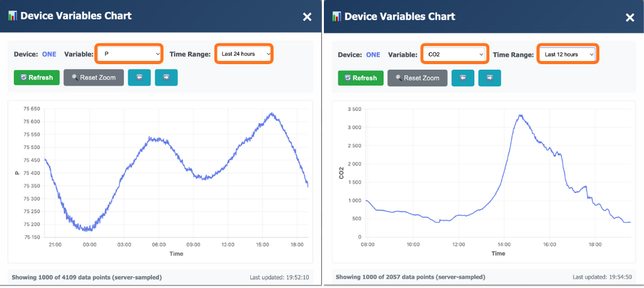The image size is (644, 288).
Task: Click left arrow button in CO2 chart
Action: point(463,78)
